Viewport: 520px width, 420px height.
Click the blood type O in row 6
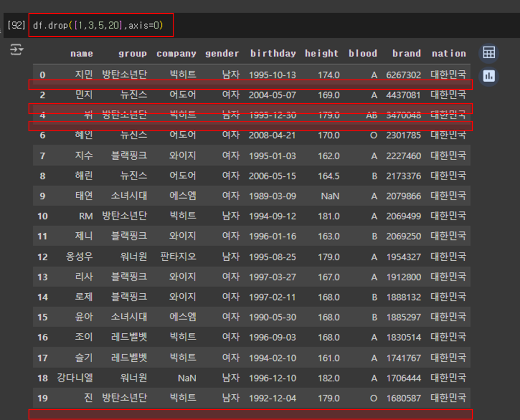coord(373,135)
